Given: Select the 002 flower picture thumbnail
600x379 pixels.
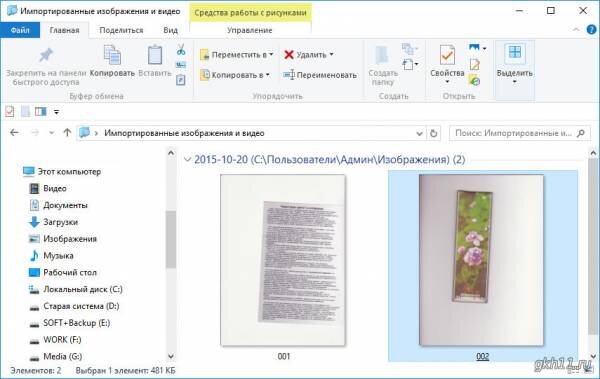Looking at the screenshot, I should click(x=481, y=260).
